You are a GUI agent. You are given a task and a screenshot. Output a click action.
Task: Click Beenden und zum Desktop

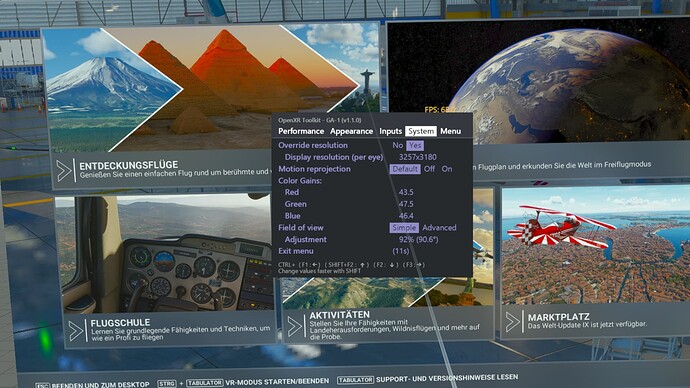(x=100, y=385)
